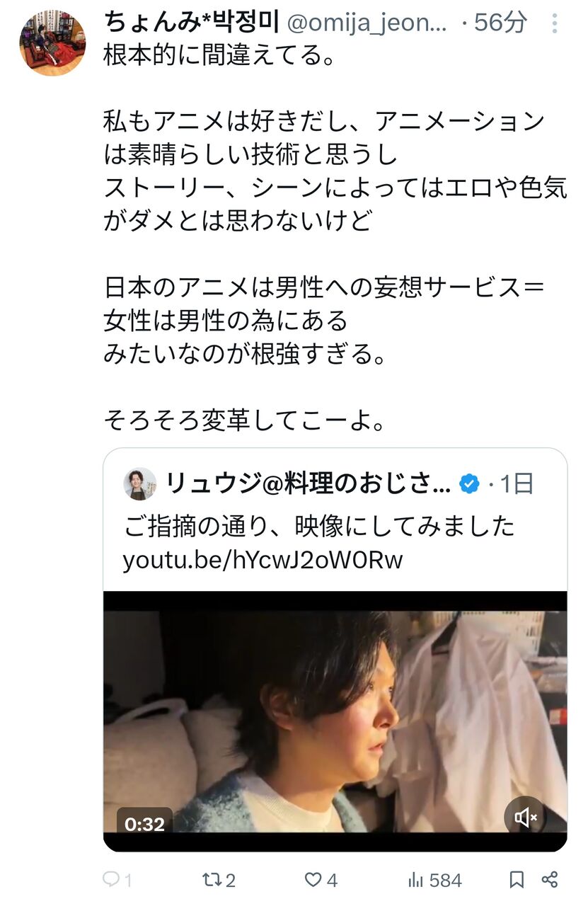Bookmark this tweet

[517, 880]
